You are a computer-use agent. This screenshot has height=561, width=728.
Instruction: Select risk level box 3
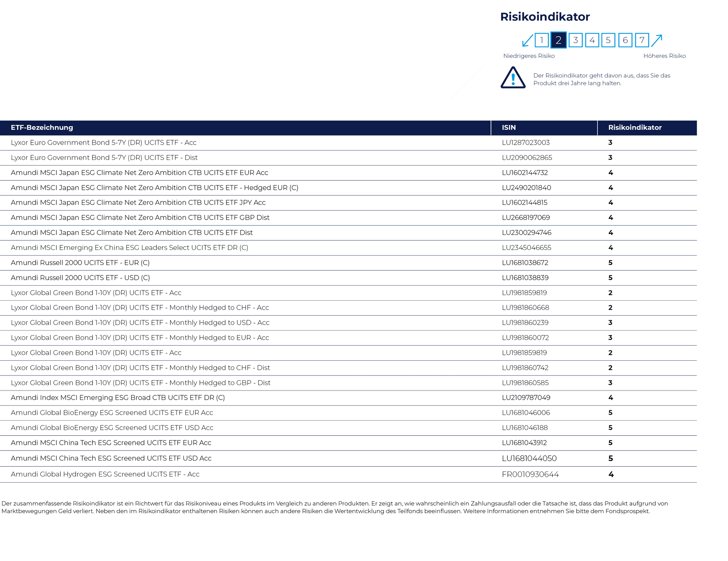(575, 40)
